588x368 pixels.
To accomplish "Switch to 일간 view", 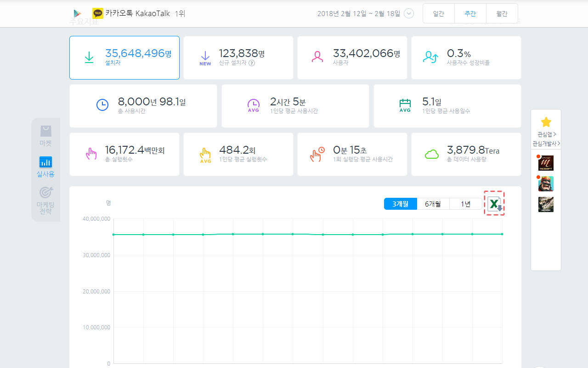I will pyautogui.click(x=439, y=14).
